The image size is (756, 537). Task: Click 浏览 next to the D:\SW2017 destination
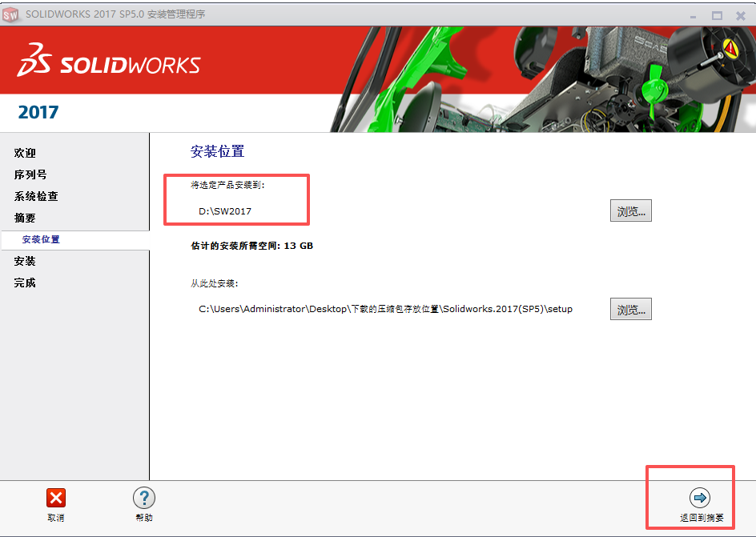point(630,210)
